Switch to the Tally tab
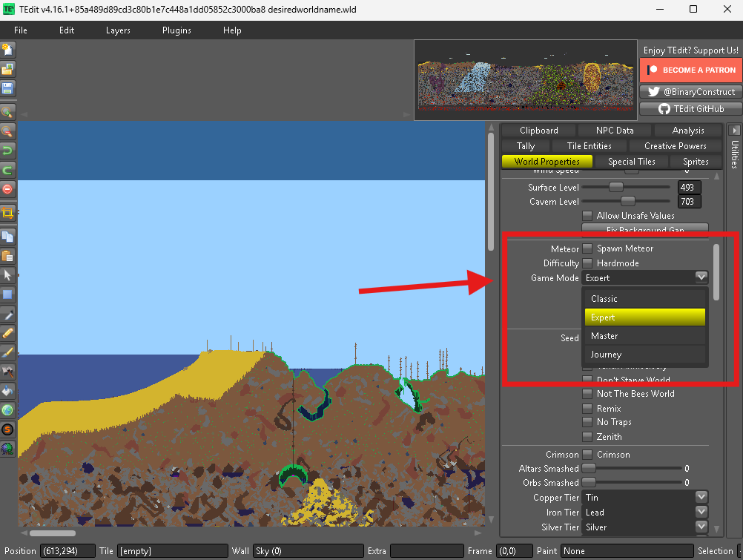The width and height of the screenshot is (743, 560). point(526,146)
